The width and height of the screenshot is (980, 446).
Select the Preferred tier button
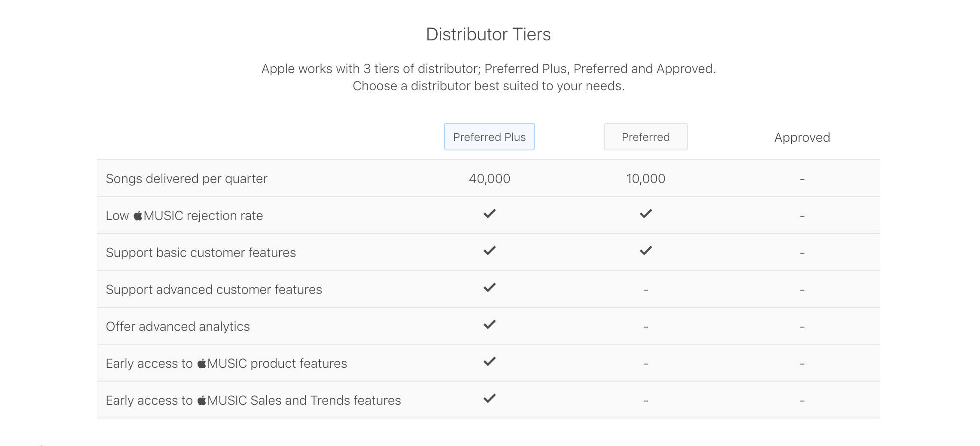tap(645, 137)
